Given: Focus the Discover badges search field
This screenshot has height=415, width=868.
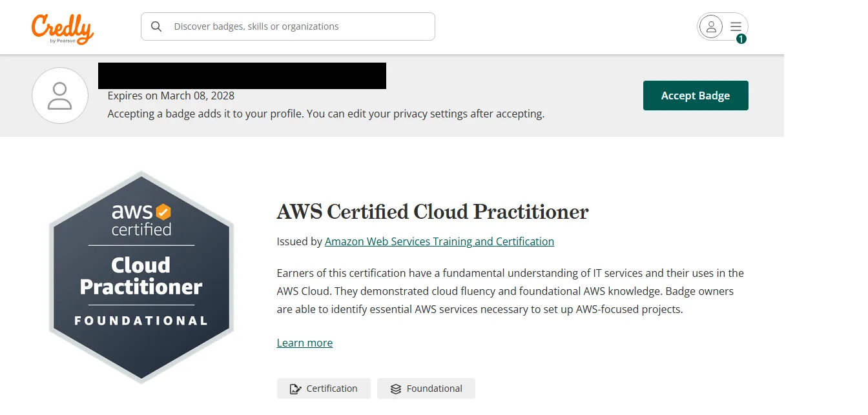Looking at the screenshot, I should 297,26.
